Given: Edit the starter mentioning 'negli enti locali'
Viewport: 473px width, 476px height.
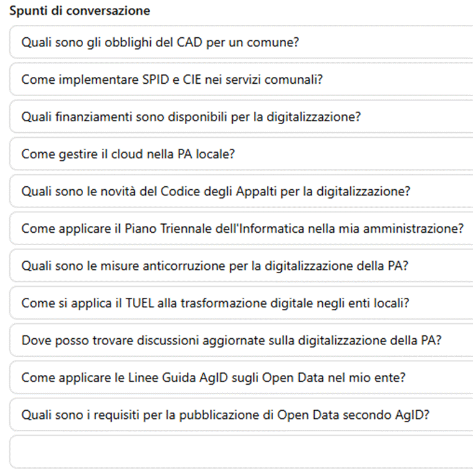Looking at the screenshot, I should (241, 303).
